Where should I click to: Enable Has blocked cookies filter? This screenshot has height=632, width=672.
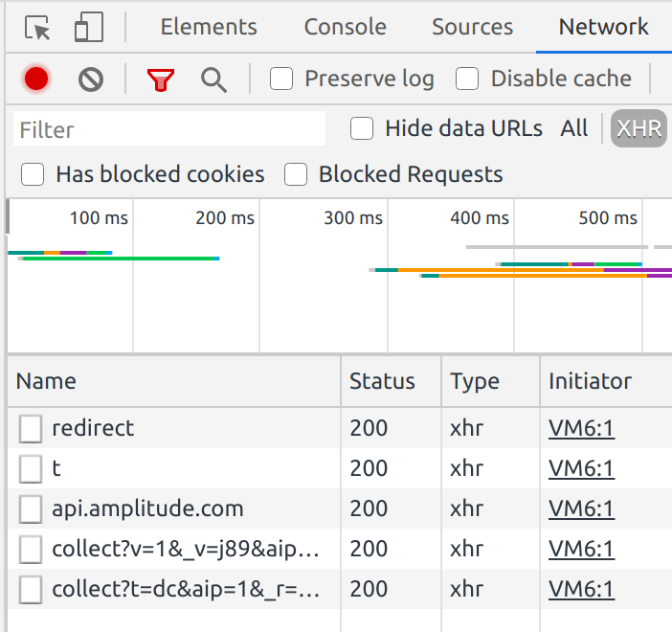[34, 174]
